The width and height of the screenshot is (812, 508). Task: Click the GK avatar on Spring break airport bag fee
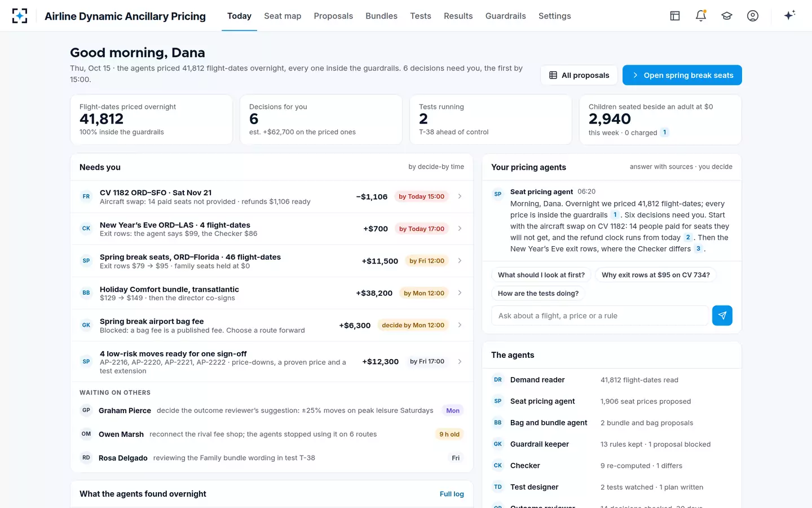pyautogui.click(x=86, y=325)
